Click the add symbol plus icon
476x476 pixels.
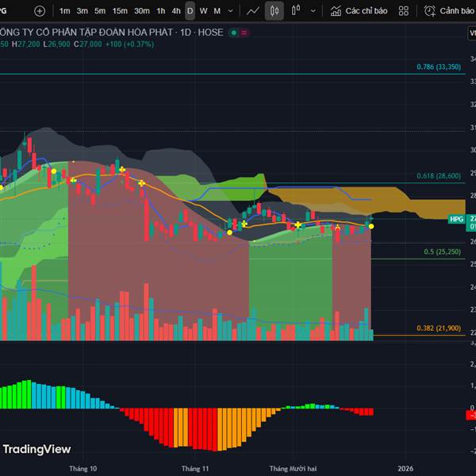coord(40,11)
